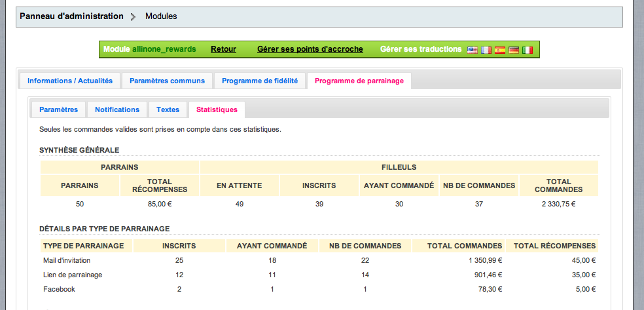The height and width of the screenshot is (310, 644).
Task: Pick the German flag translation icon
Action: (513, 50)
